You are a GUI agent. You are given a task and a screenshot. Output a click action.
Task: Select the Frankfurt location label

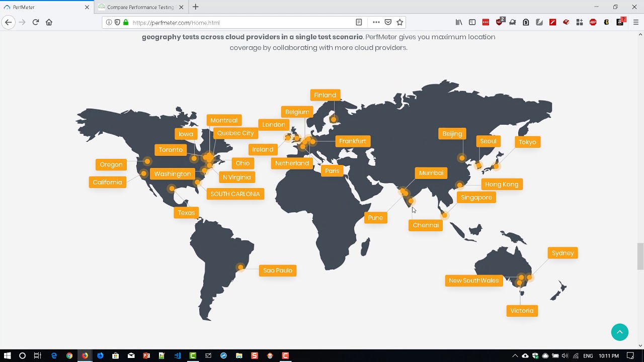pos(353,141)
